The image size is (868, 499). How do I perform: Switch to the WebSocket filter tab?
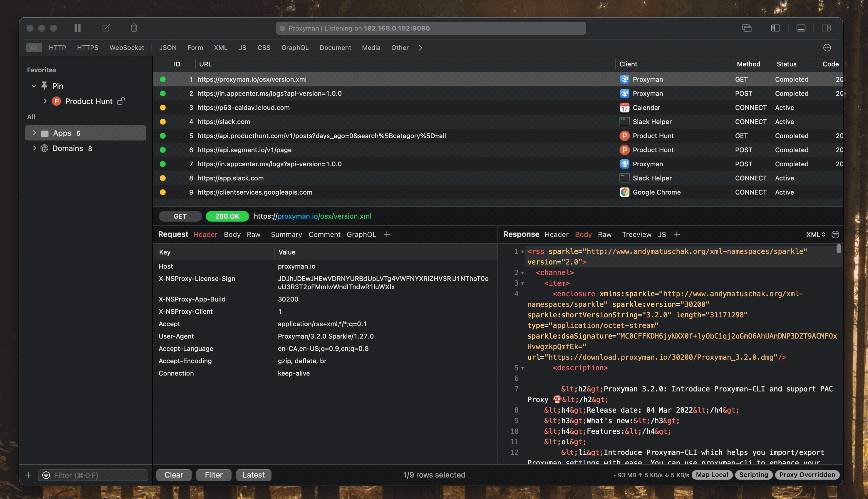pos(126,48)
